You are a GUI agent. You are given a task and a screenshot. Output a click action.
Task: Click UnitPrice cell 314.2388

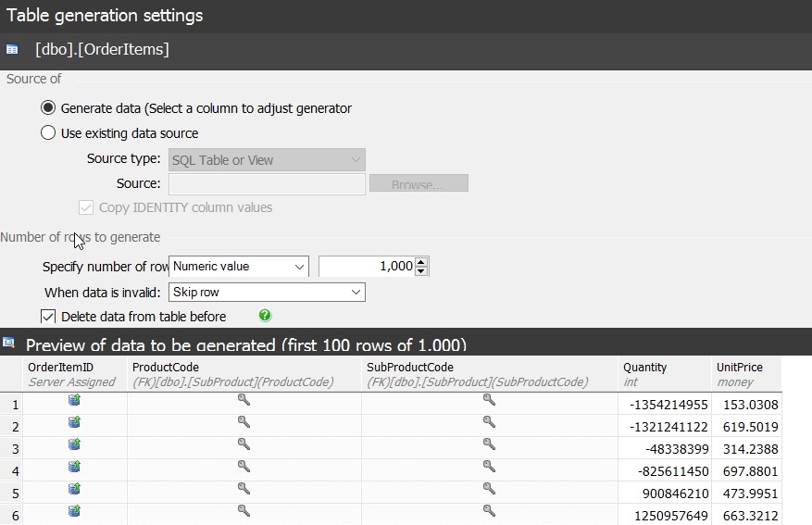click(x=746, y=449)
